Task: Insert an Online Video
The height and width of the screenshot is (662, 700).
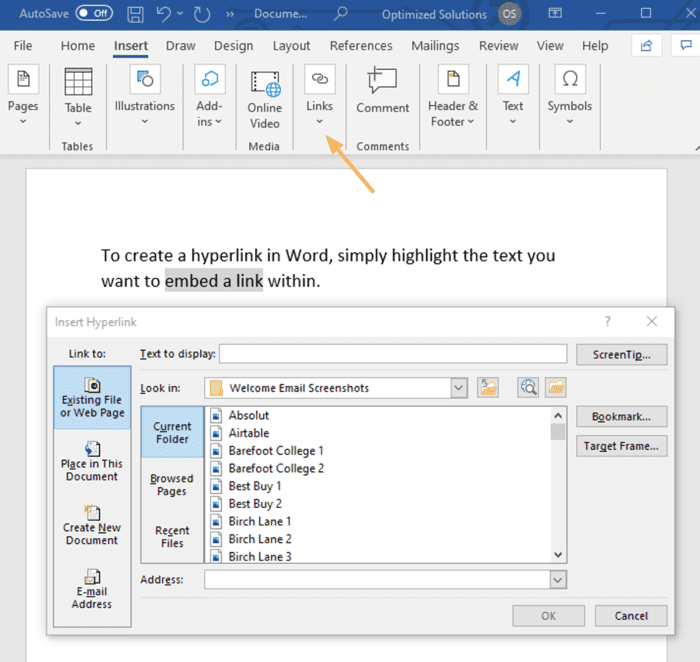Action: (x=265, y=100)
